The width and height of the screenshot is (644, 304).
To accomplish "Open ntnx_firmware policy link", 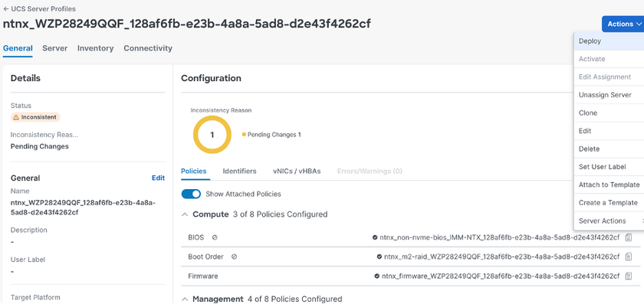I will tap(501, 276).
